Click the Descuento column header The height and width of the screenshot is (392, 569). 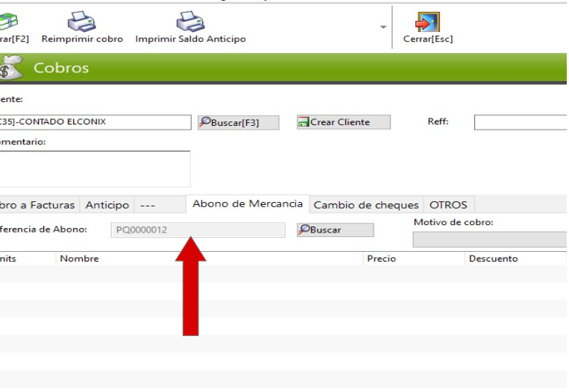tap(515, 259)
